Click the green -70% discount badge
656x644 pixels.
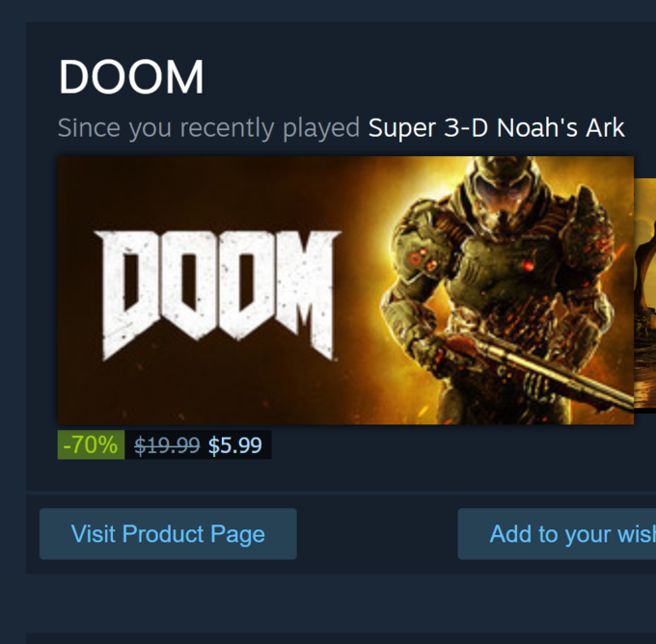(91, 444)
